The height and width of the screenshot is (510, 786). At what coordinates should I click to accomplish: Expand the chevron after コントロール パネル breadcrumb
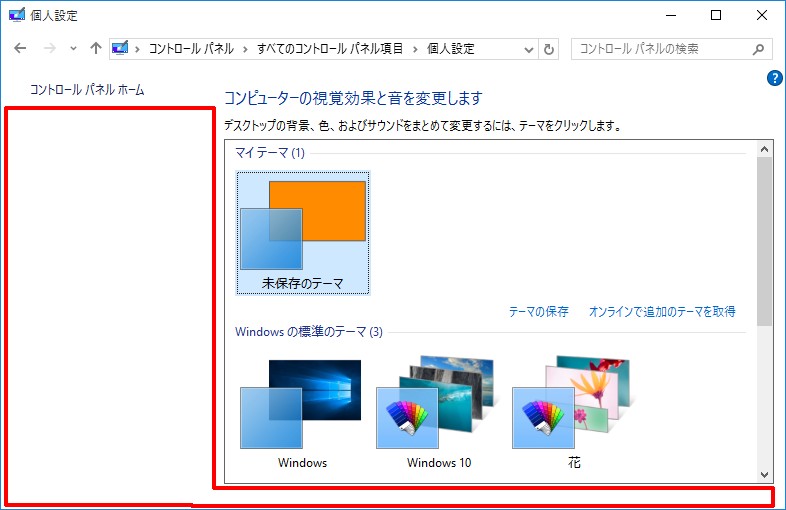click(x=245, y=49)
